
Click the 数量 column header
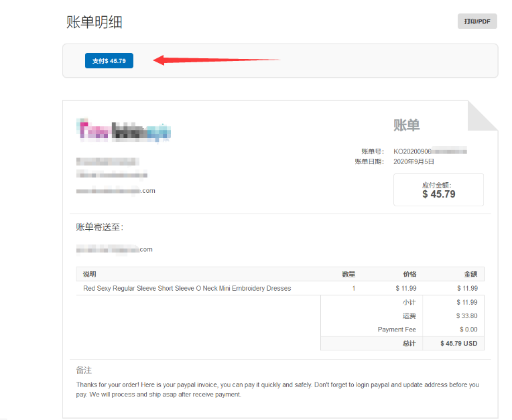[x=348, y=274]
